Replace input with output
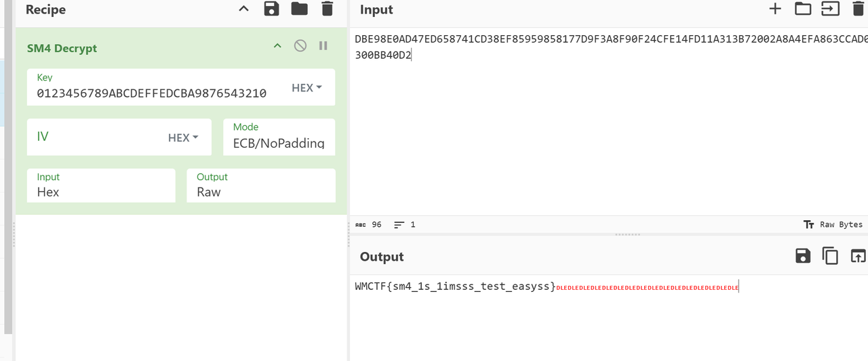The width and height of the screenshot is (868, 361). tap(858, 256)
